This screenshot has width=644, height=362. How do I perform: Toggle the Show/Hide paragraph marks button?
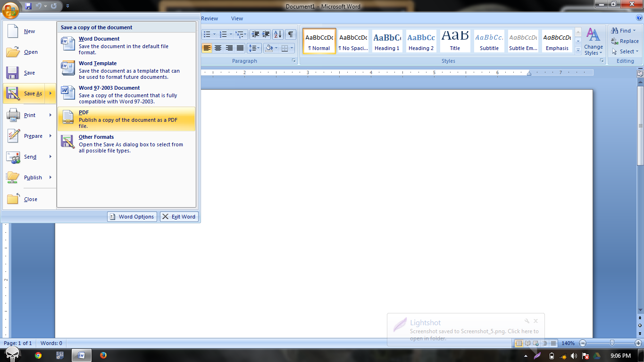coord(291,34)
